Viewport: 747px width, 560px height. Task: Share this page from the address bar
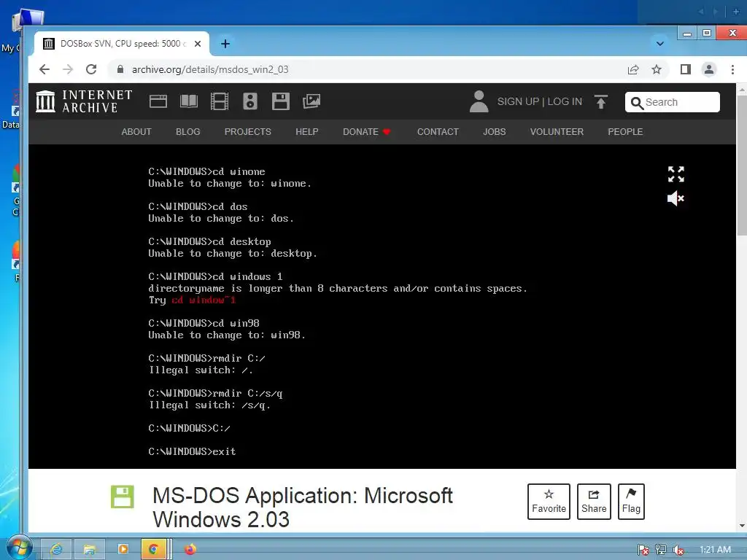(633, 69)
